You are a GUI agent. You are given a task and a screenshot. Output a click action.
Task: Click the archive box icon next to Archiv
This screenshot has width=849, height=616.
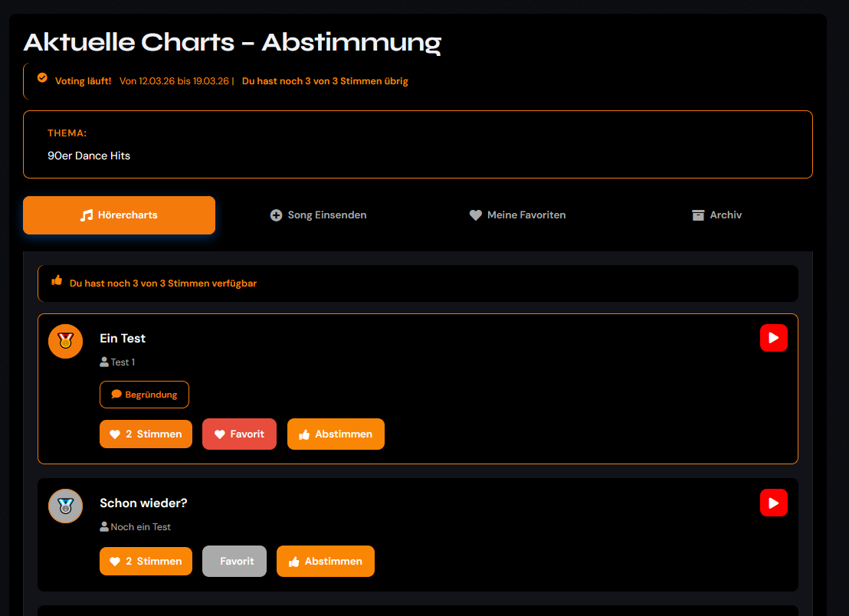[x=697, y=215]
